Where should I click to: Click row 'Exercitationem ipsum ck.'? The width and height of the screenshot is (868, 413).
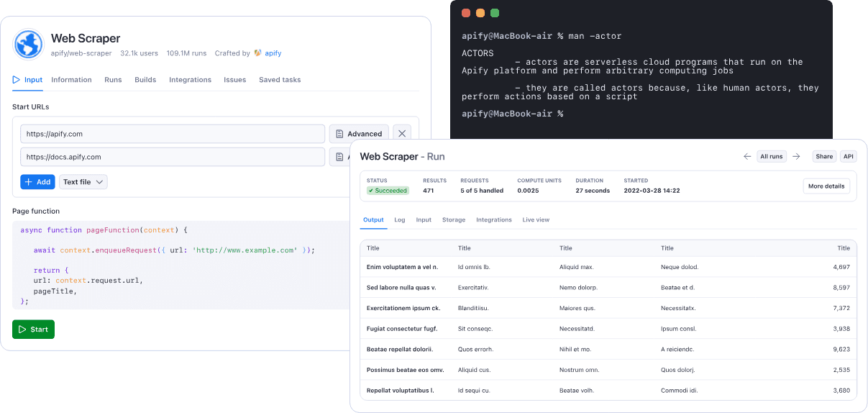pos(608,308)
